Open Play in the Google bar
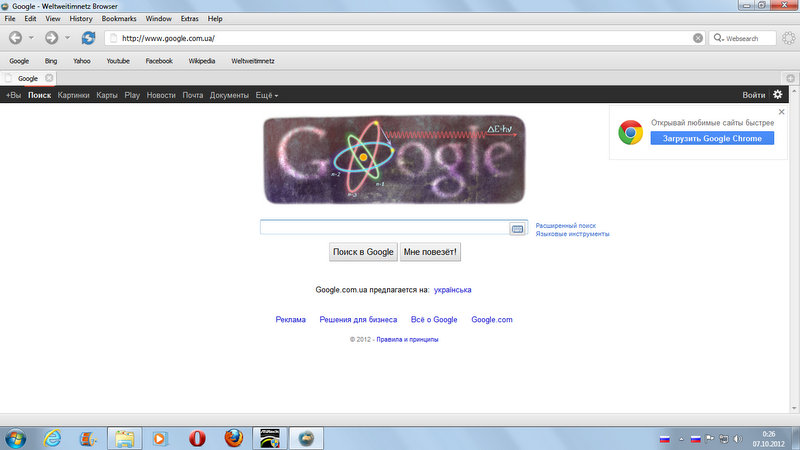The image size is (800, 450). pos(132,95)
